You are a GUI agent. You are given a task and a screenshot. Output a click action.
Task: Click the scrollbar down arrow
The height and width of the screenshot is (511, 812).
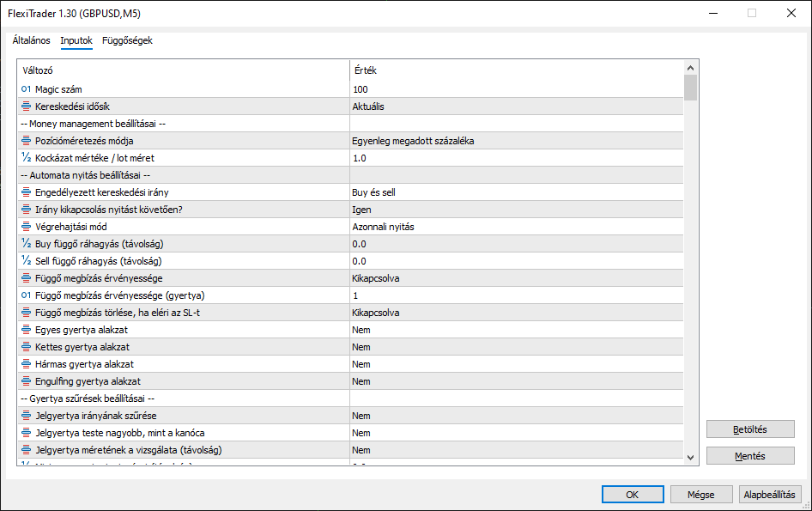tap(690, 457)
